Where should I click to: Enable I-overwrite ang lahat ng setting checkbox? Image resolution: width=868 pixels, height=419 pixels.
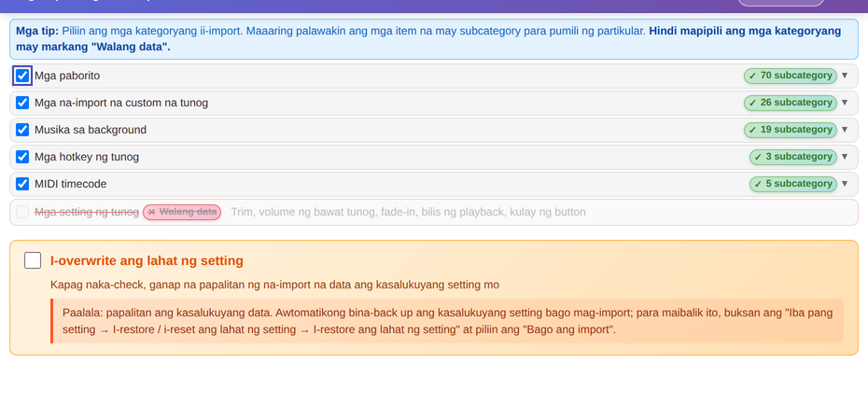coord(33,260)
